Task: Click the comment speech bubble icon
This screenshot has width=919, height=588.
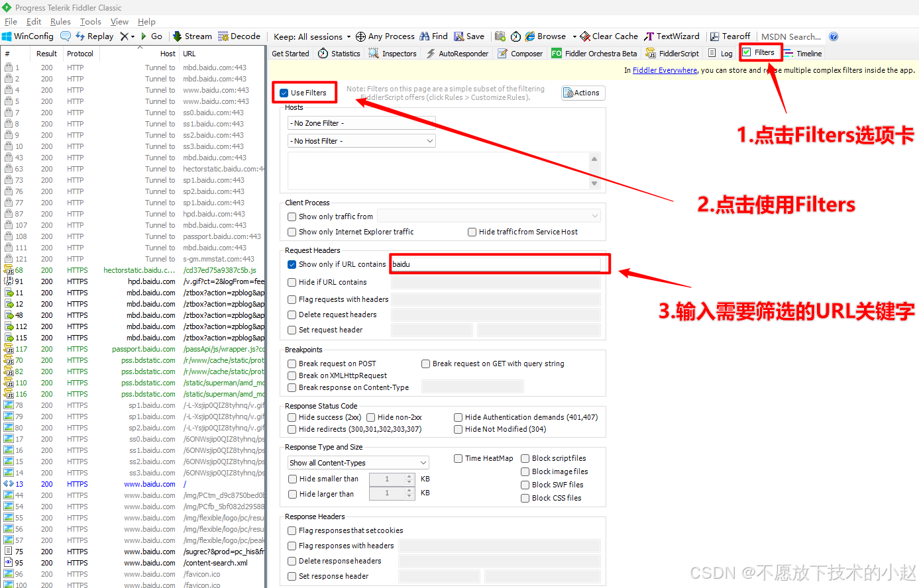Action: coord(66,36)
